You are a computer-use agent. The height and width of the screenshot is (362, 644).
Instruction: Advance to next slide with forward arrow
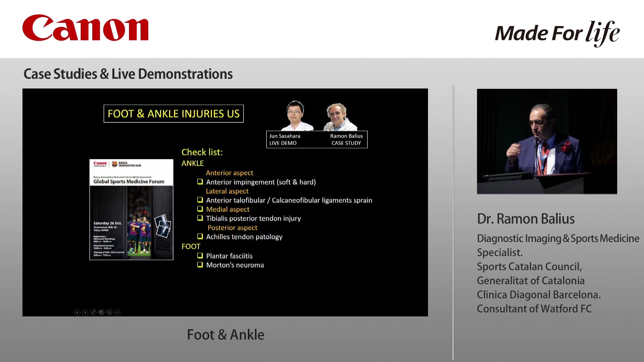click(85, 312)
